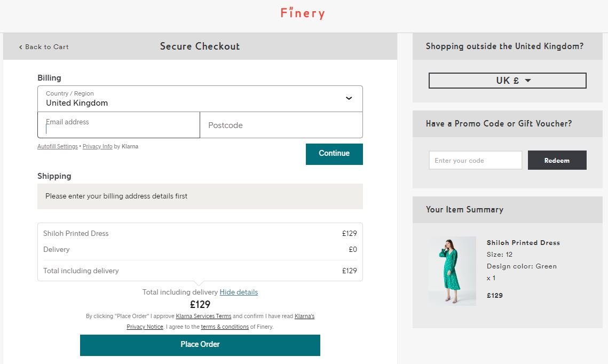Collapse order breakdown with Hide details
608x364 pixels.
click(x=239, y=292)
